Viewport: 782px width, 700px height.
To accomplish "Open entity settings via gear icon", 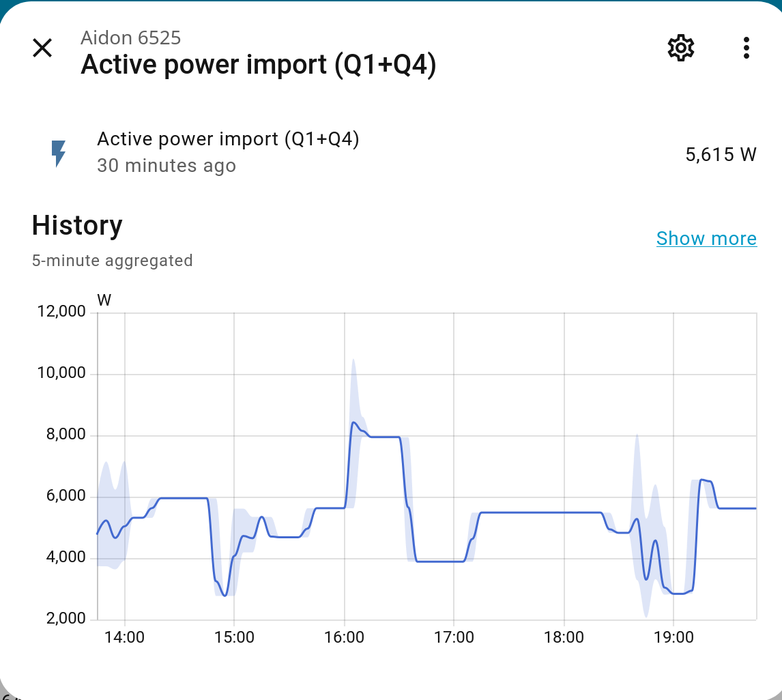I will [680, 48].
